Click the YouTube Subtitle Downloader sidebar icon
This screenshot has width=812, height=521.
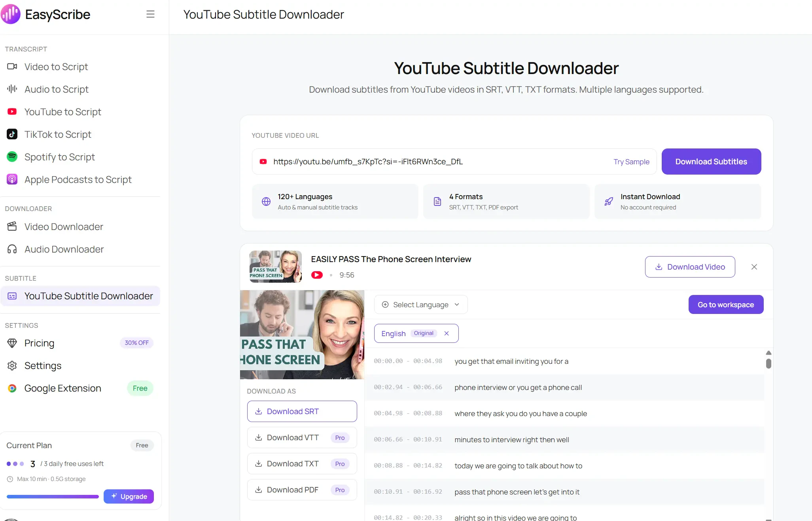point(12,296)
